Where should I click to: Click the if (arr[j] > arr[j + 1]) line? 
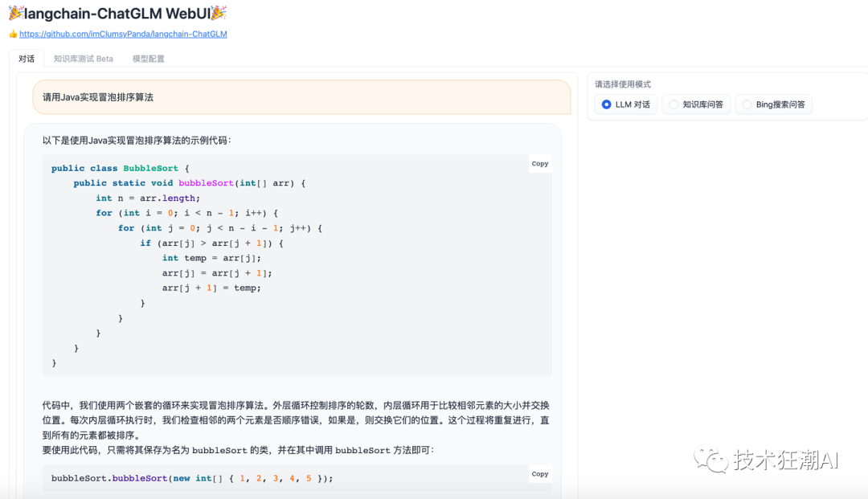pos(211,243)
